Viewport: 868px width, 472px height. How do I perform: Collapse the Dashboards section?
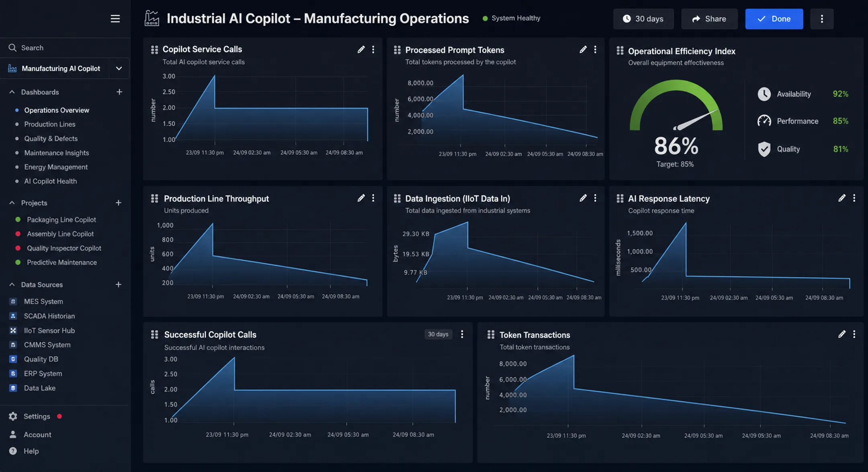(12, 92)
